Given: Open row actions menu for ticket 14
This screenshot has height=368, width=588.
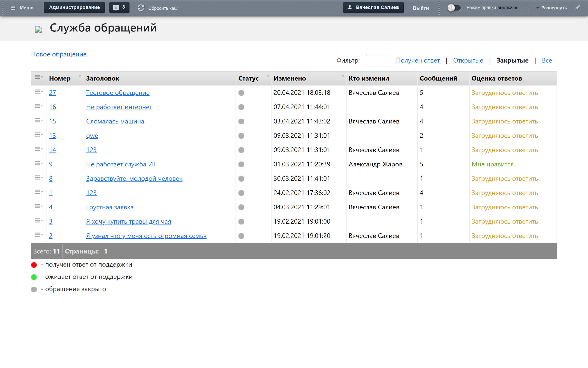Looking at the screenshot, I should [x=39, y=149].
